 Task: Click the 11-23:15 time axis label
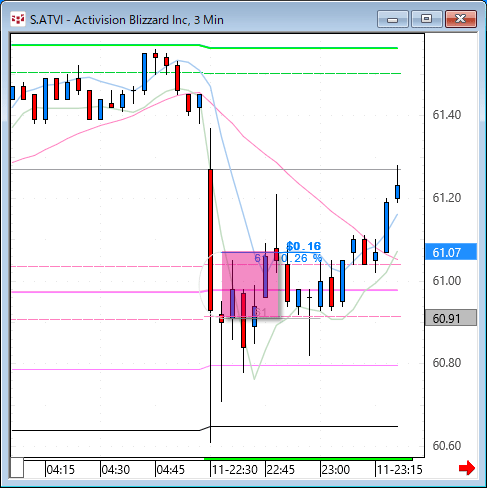pyautogui.click(x=400, y=470)
